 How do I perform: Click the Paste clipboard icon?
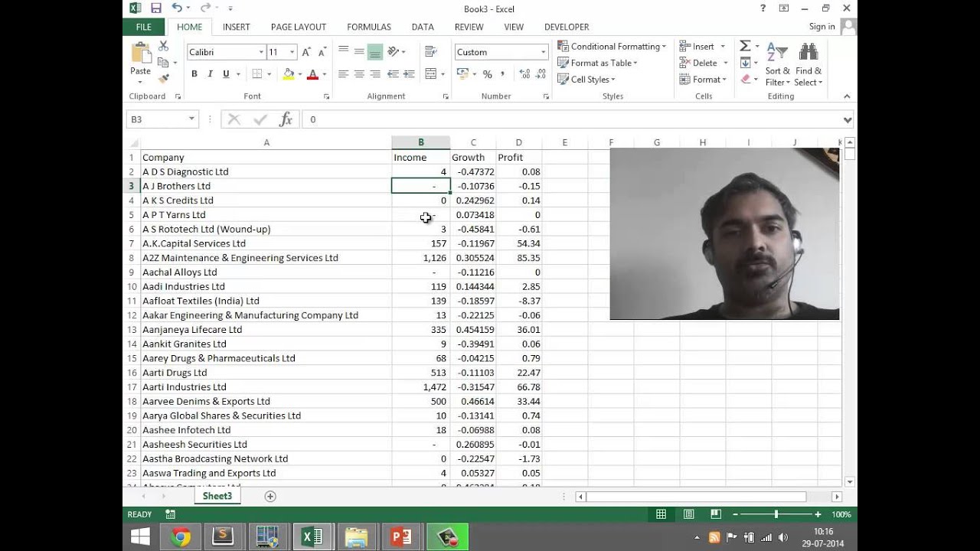coord(141,54)
